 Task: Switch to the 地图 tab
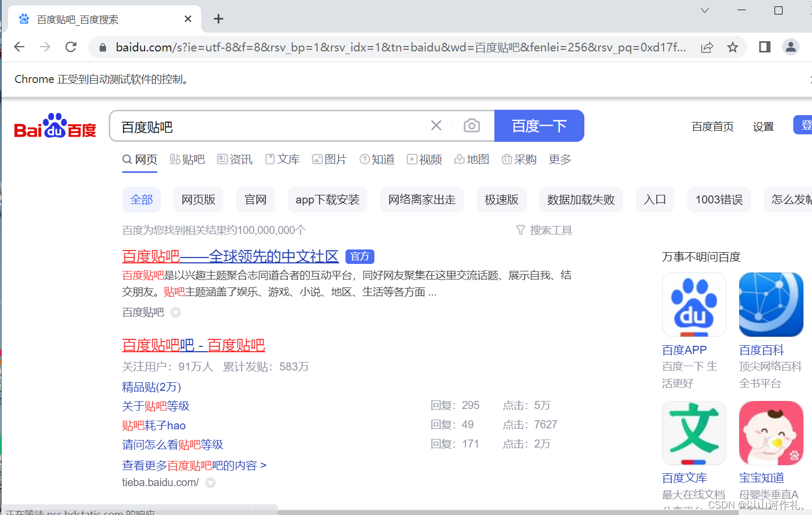[472, 160]
